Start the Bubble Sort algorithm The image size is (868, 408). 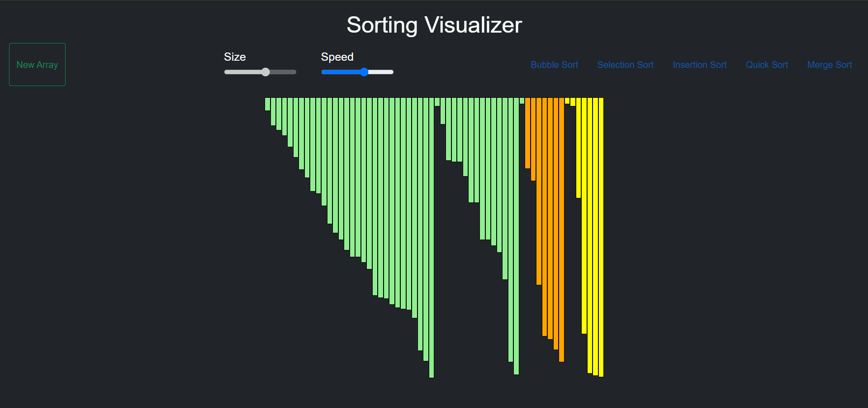click(x=554, y=65)
